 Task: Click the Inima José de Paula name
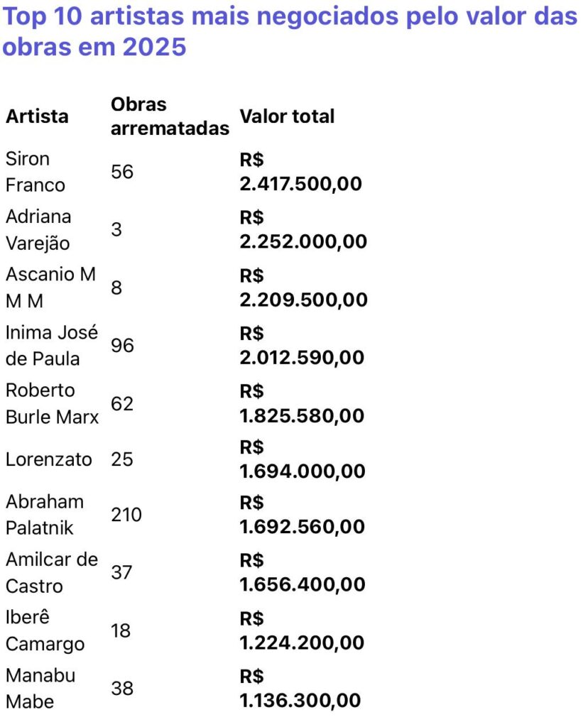tap(52, 345)
